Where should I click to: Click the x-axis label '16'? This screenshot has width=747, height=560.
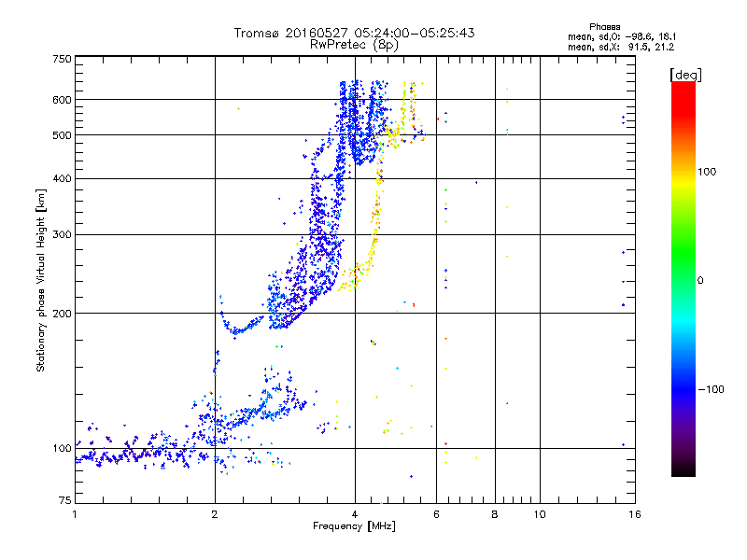tap(635, 514)
